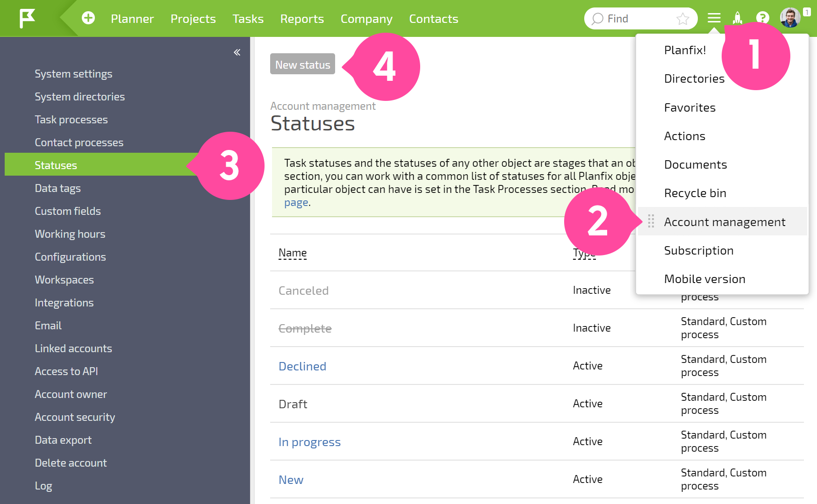
Task: Click the rocket icon in header
Action: pyautogui.click(x=738, y=18)
